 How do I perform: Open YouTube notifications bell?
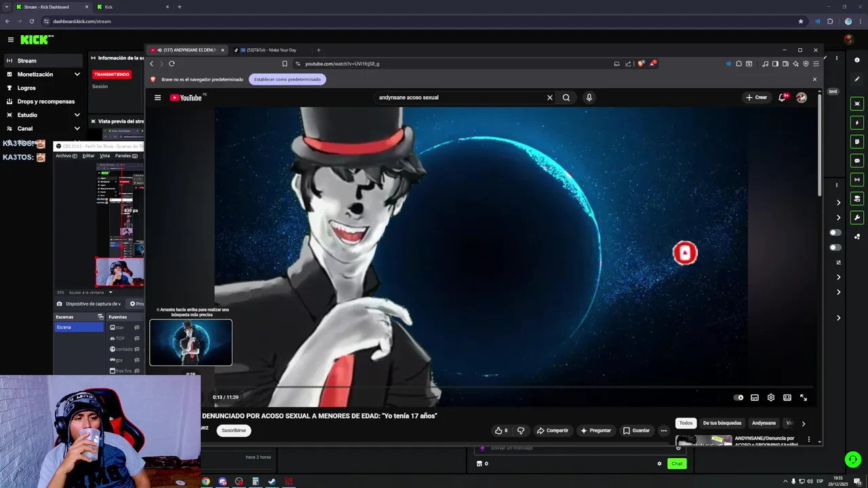point(783,98)
